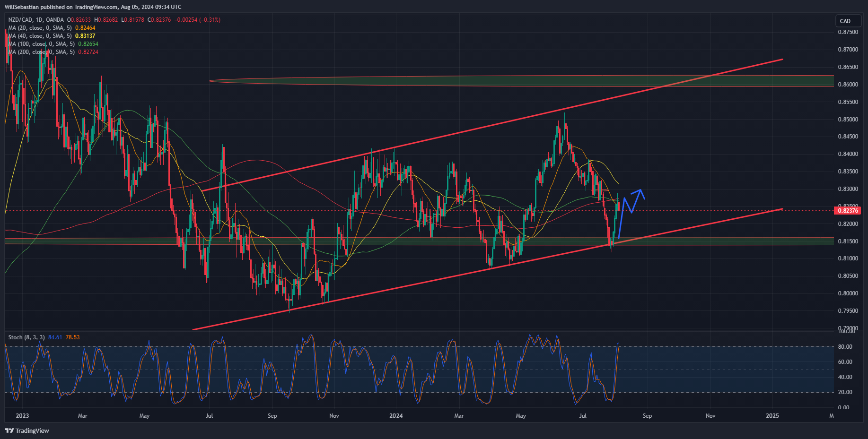The width and height of the screenshot is (868, 439).
Task: Select the MA (100, close, 0, SMA, 5) legend
Action: pyautogui.click(x=42, y=44)
